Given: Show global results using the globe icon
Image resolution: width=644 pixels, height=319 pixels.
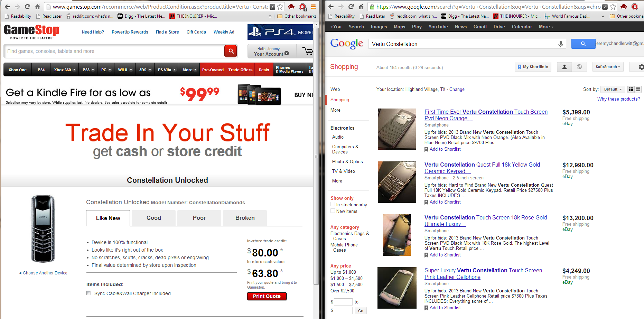Looking at the screenshot, I should 579,67.
